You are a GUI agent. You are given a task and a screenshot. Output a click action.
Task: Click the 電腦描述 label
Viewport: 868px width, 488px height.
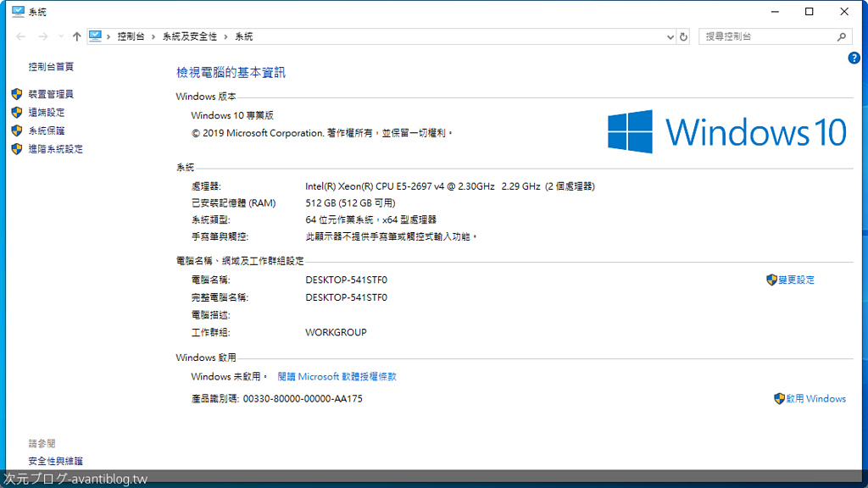point(211,315)
